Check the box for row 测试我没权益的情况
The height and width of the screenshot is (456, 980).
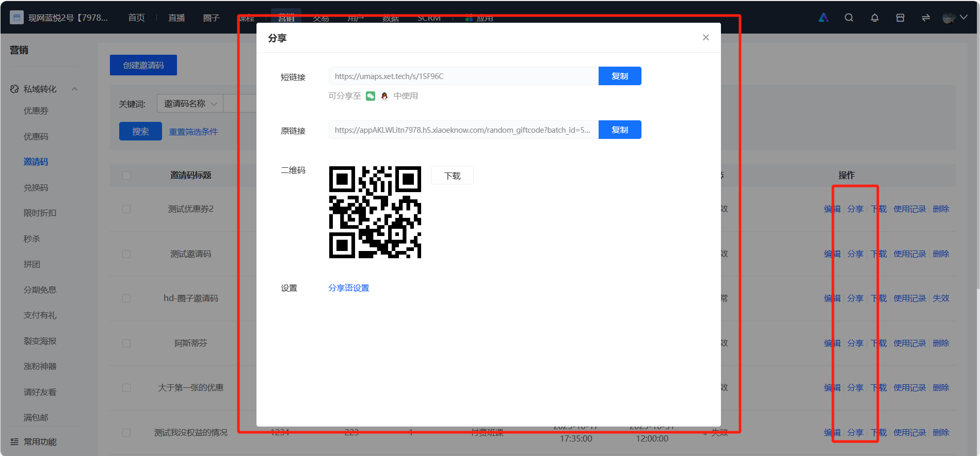tap(126, 433)
